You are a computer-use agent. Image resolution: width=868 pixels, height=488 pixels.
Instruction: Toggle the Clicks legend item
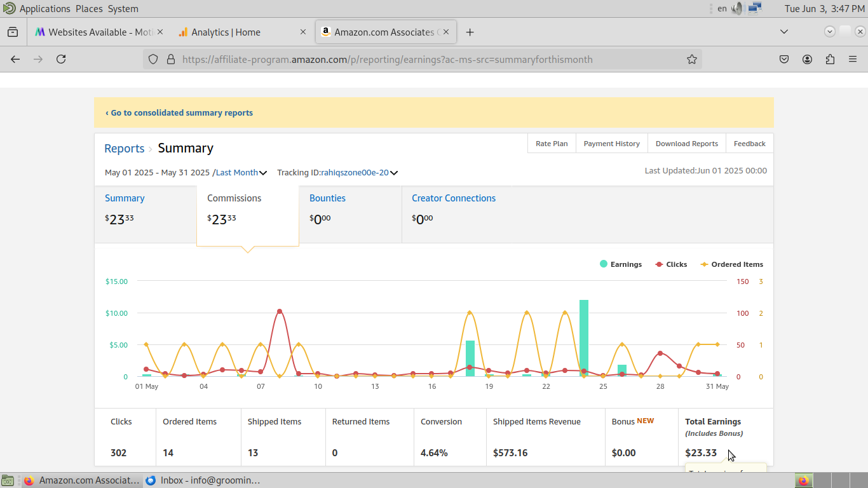pyautogui.click(x=671, y=264)
